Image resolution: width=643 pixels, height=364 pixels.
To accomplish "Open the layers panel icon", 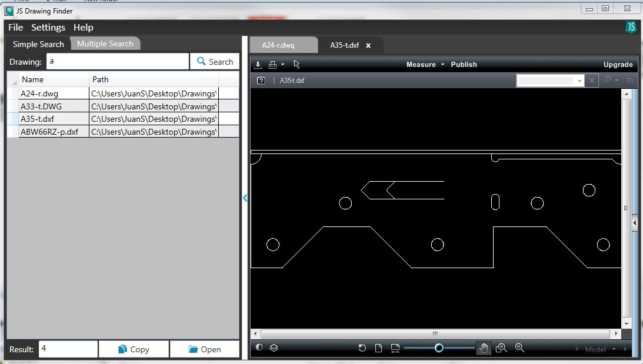I will pyautogui.click(x=274, y=348).
